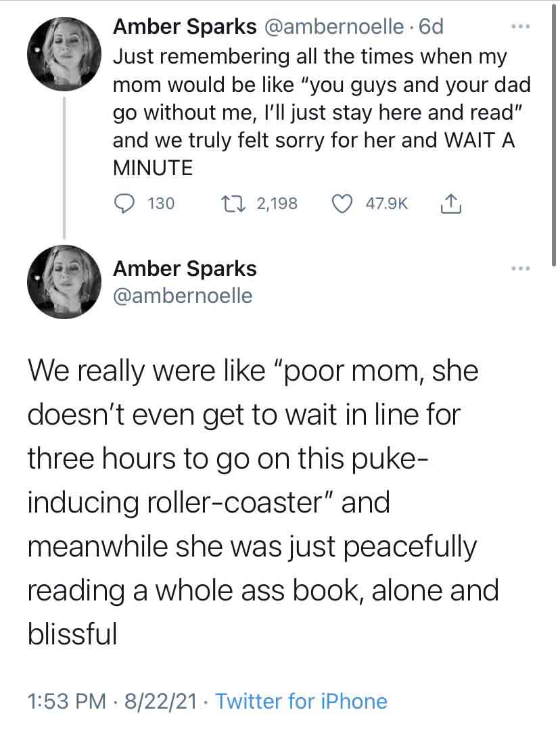Screen dimensions: 560x733
Task: Click the scrollbar thumb on right edge
Action: click(x=553, y=133)
